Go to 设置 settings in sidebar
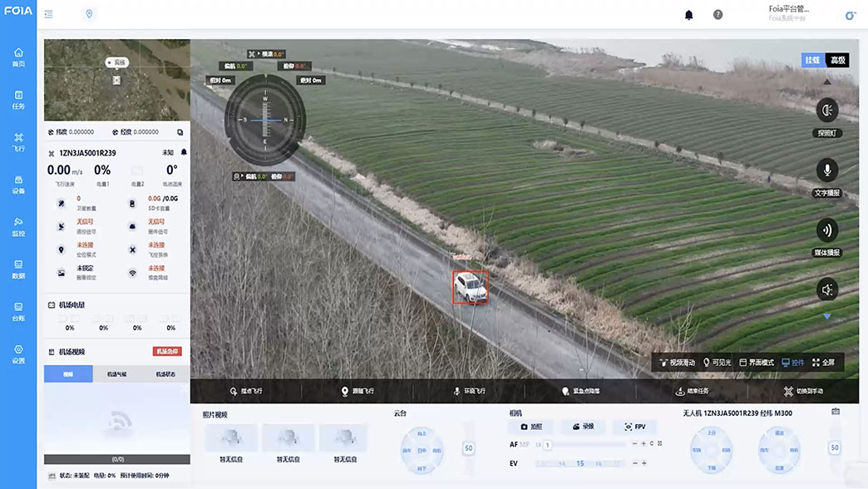 coord(18,354)
